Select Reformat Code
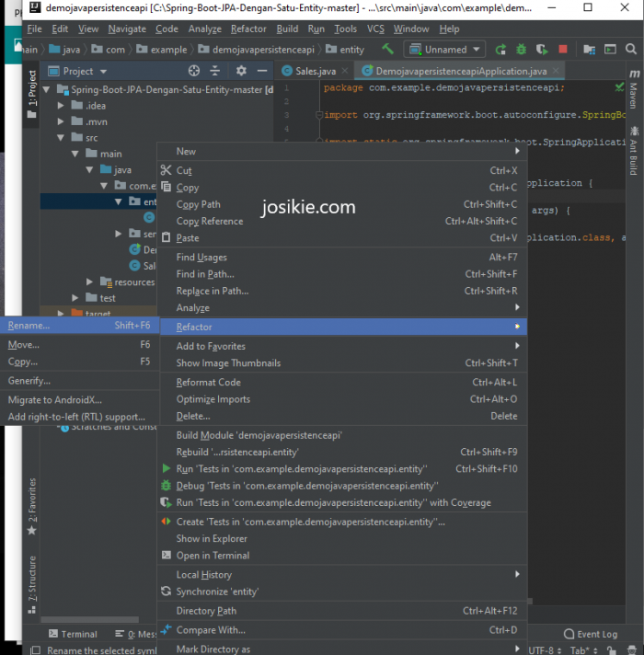Screen dimensions: 644x655 [x=342, y=382]
